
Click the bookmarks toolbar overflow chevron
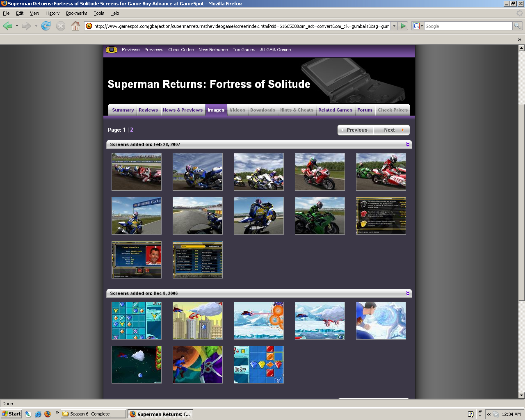tap(519, 39)
